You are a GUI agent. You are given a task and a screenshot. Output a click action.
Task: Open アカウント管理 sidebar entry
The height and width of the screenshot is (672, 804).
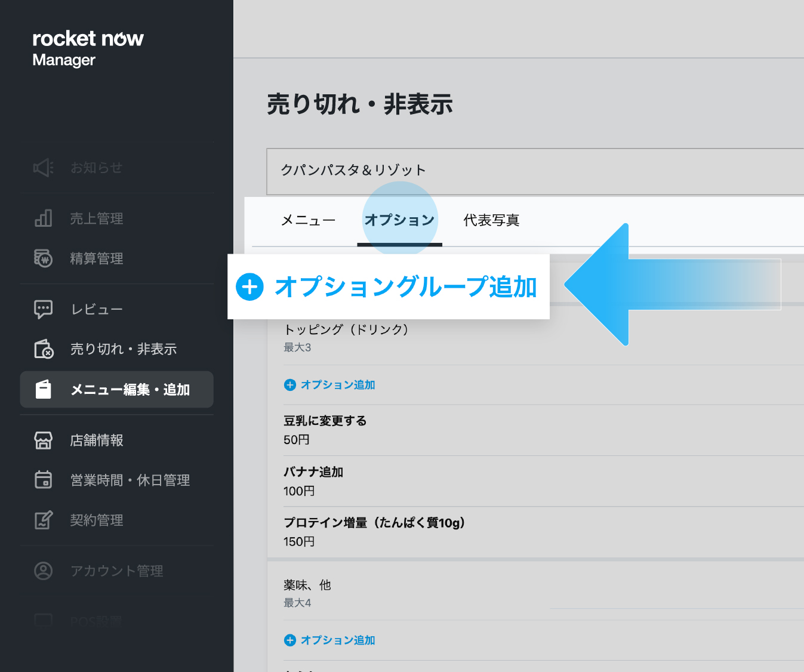click(x=117, y=571)
